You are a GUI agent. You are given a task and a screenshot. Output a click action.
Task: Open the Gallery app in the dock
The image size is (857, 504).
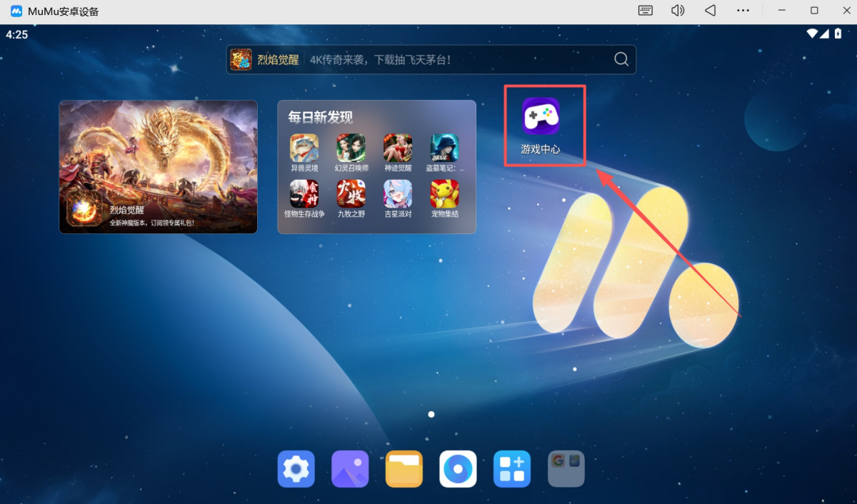coord(350,469)
